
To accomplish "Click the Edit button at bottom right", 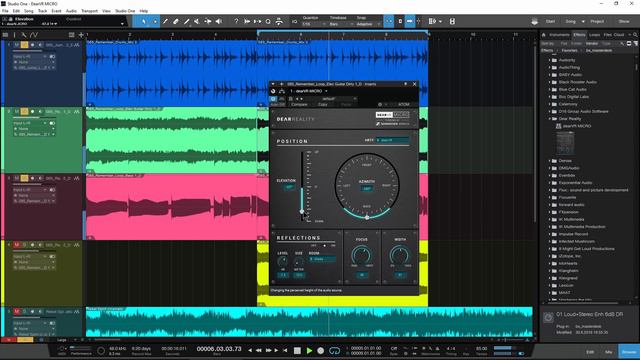I will (590, 352).
